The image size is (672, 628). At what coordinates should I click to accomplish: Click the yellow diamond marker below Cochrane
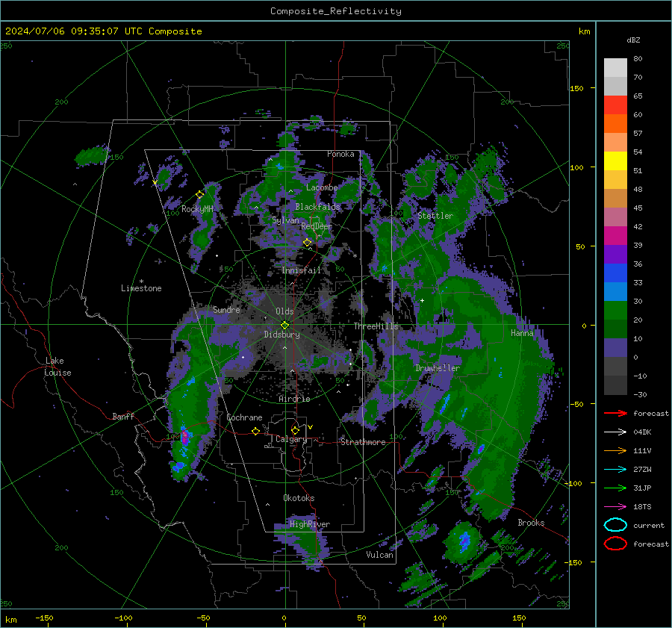pyautogui.click(x=256, y=431)
